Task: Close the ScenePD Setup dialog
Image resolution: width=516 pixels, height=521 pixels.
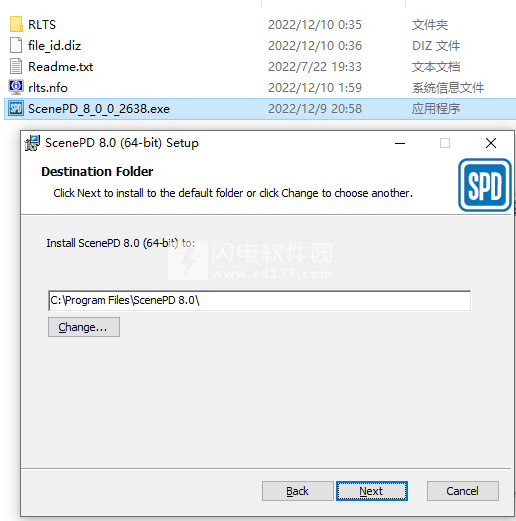Action: tap(491, 143)
